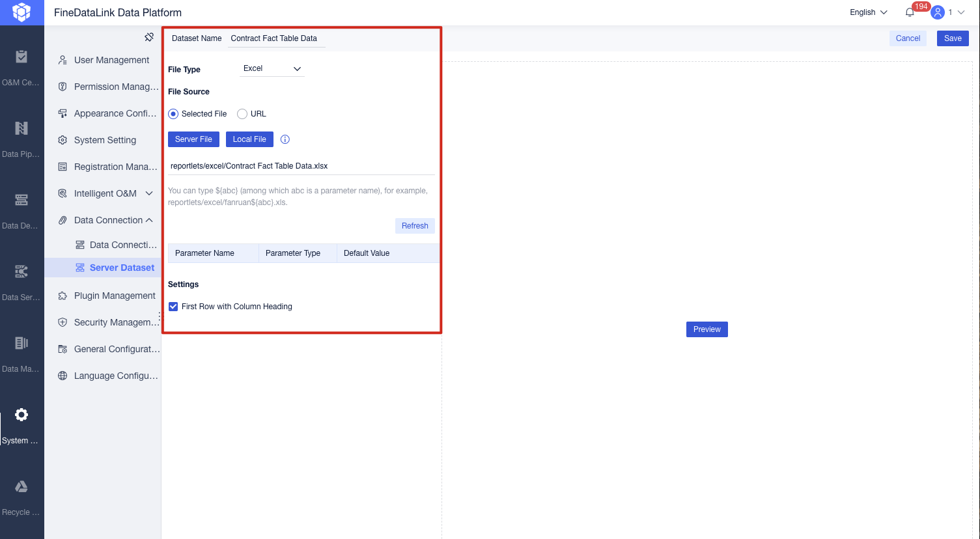Click the Cancel button
Image resolution: width=980 pixels, height=539 pixels.
point(908,38)
